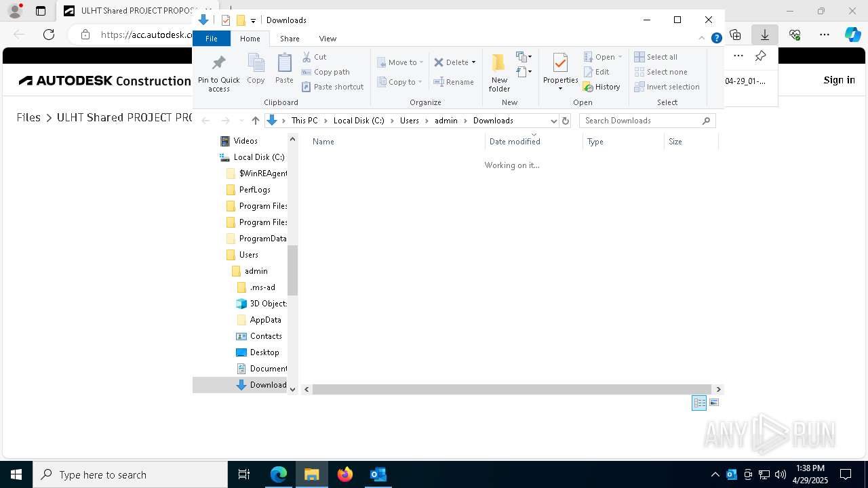Screen dimensions: 868x488
Task: Create a New folder
Action: (x=499, y=73)
